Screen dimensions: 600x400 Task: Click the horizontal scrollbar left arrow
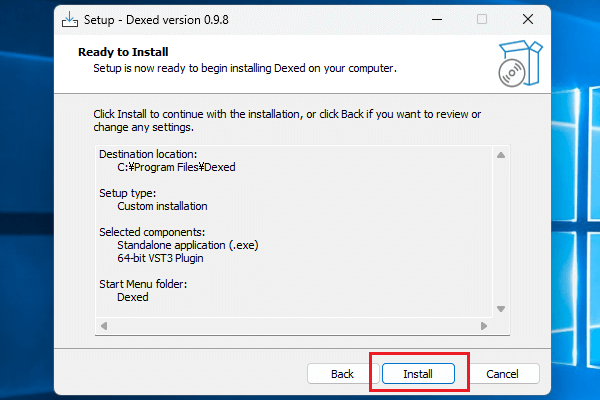[x=102, y=326]
